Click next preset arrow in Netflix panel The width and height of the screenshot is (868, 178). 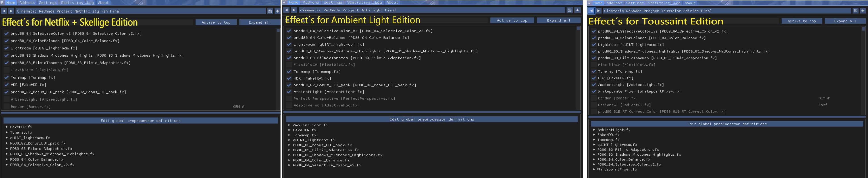click(x=11, y=11)
